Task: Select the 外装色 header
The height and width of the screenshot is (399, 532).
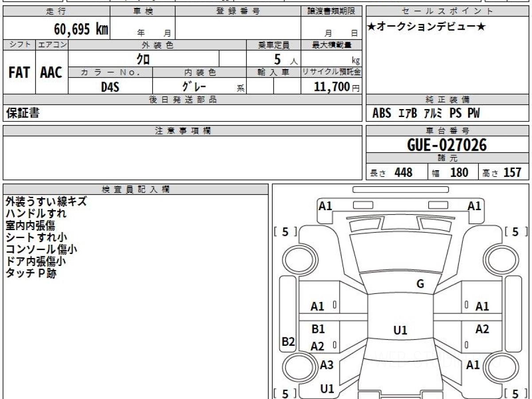Action: pyautogui.click(x=157, y=45)
